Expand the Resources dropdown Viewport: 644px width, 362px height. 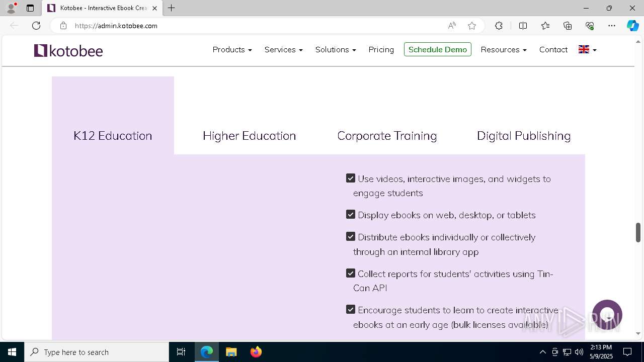click(504, 49)
